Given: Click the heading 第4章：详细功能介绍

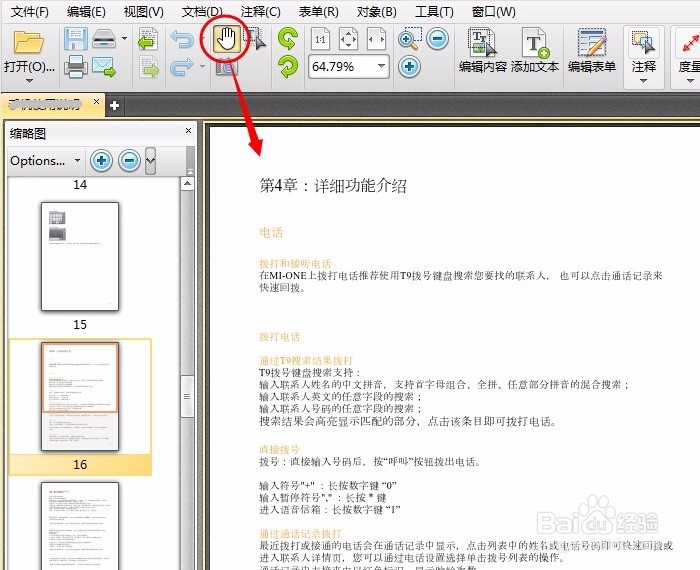Looking at the screenshot, I should (x=333, y=185).
